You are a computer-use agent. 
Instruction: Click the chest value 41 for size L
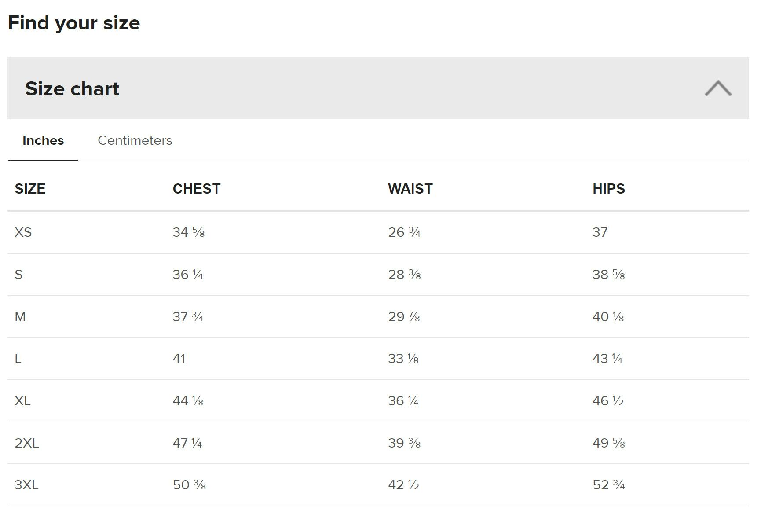click(179, 359)
